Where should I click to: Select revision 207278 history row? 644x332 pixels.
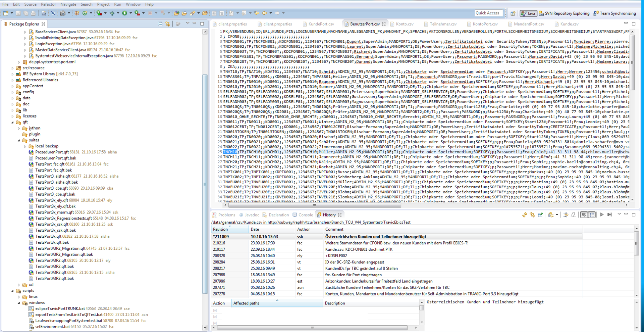pyautogui.click(x=397, y=294)
